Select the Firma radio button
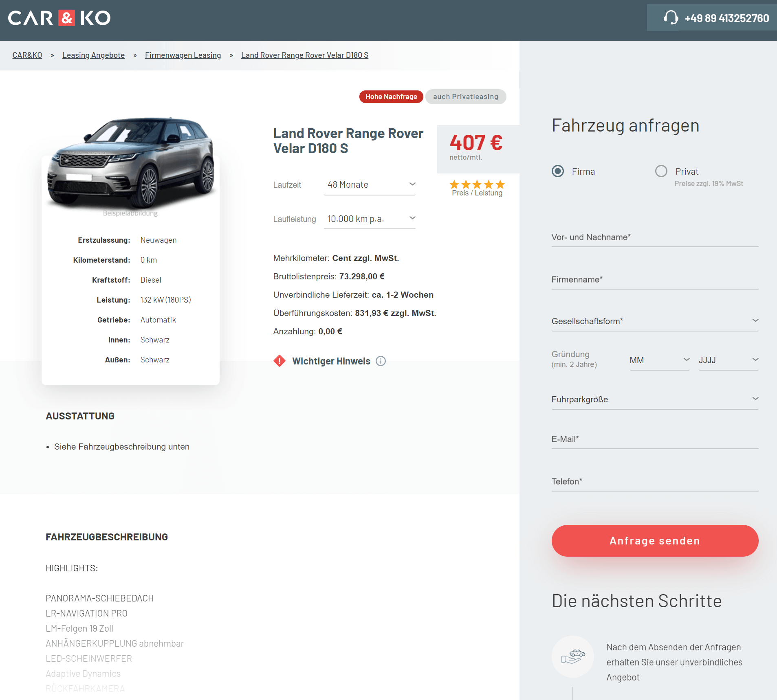The width and height of the screenshot is (777, 700). point(558,171)
